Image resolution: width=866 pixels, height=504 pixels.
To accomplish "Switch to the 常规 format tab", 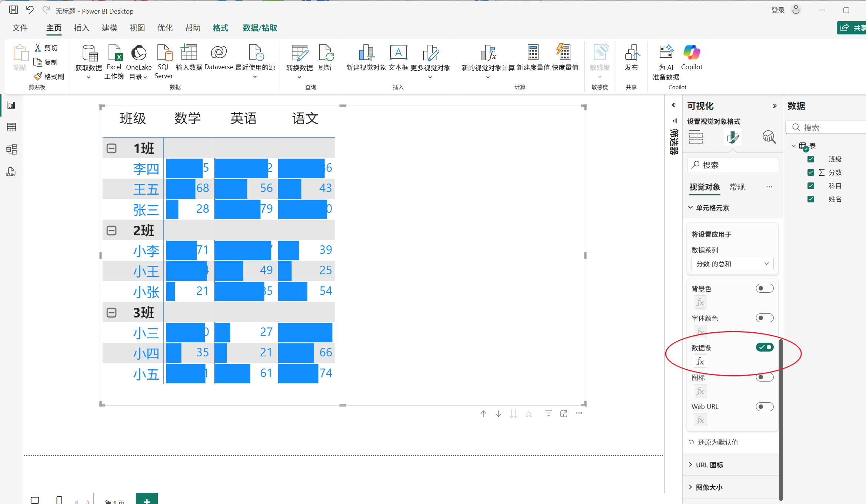I will [x=737, y=187].
